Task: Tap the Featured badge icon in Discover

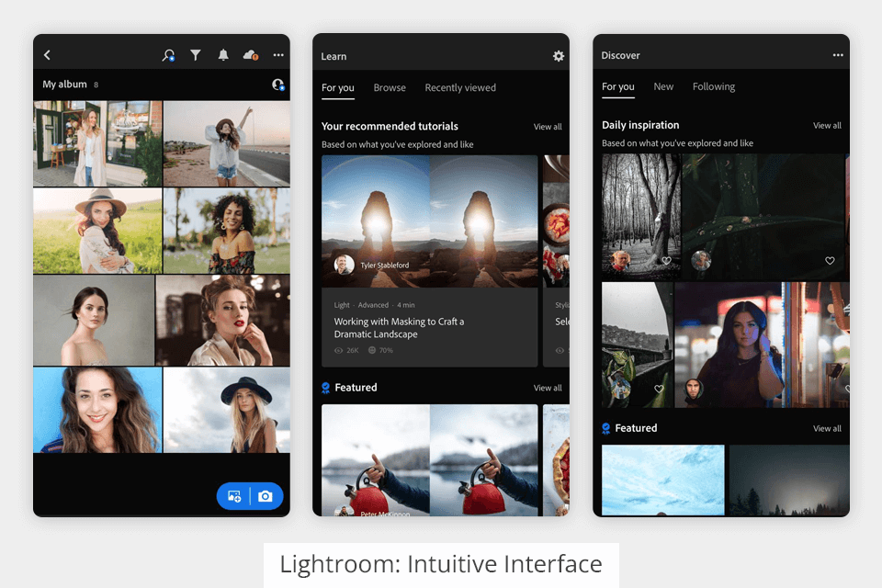Action: pyautogui.click(x=605, y=428)
